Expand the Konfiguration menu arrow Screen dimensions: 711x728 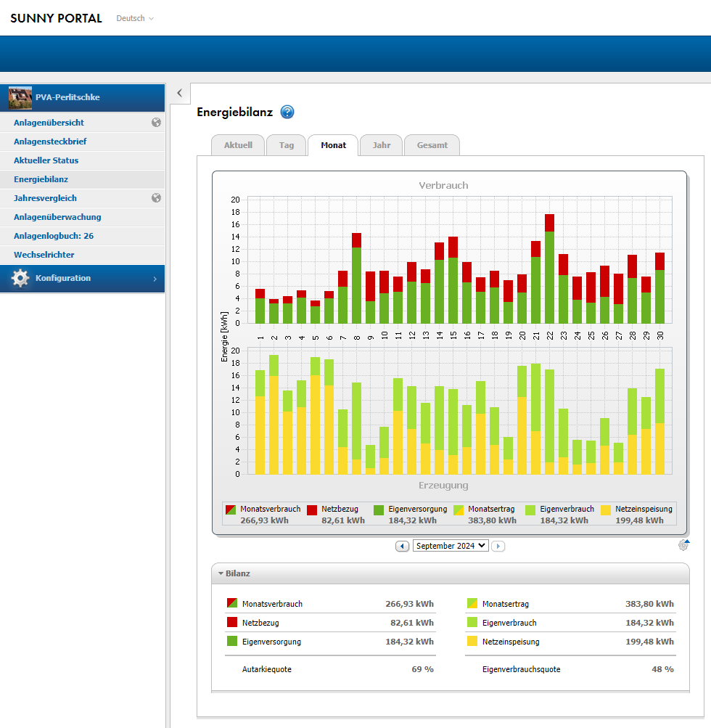(x=155, y=279)
